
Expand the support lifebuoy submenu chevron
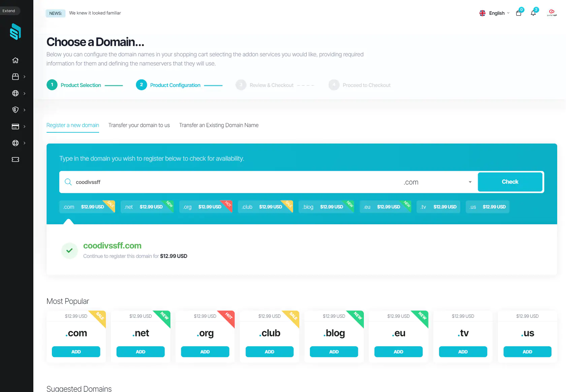point(24,143)
